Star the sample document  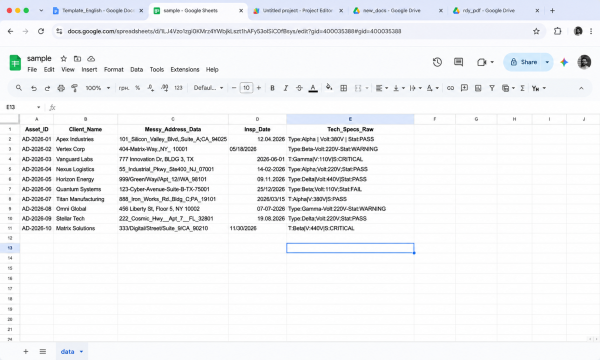click(x=64, y=59)
